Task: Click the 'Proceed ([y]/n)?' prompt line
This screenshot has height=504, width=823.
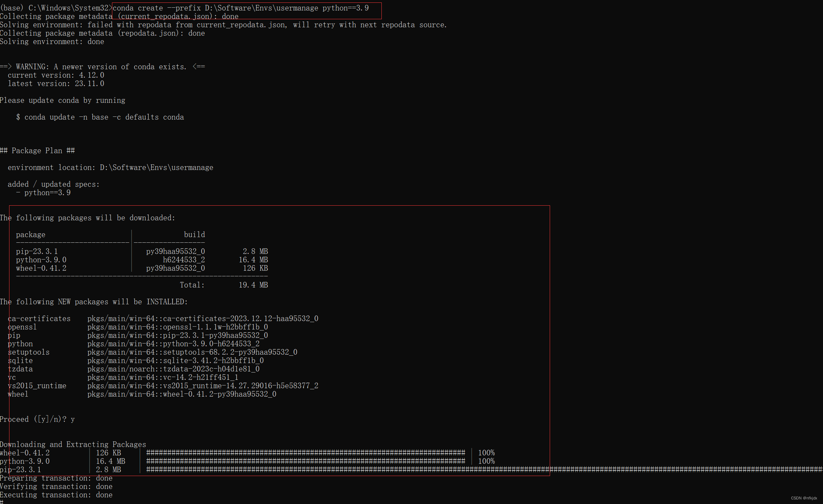Action: click(x=37, y=419)
